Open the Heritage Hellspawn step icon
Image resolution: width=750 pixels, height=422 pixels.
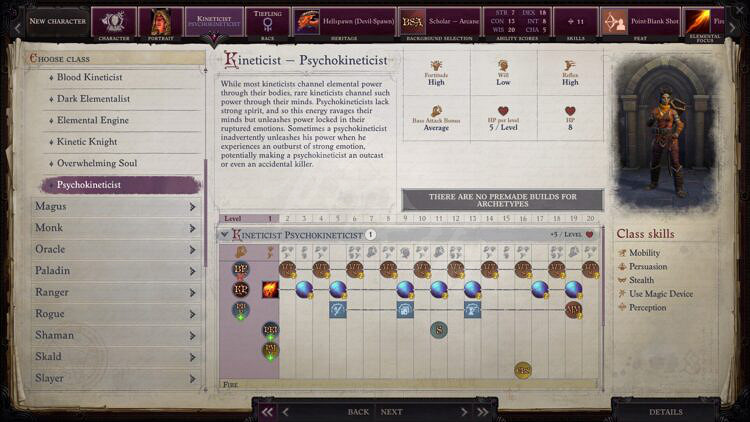point(305,21)
